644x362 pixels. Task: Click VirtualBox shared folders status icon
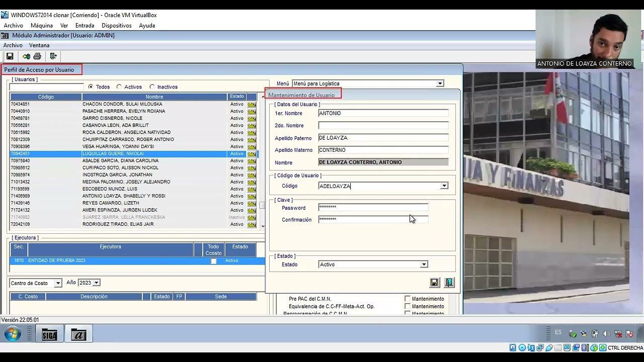tap(558, 347)
